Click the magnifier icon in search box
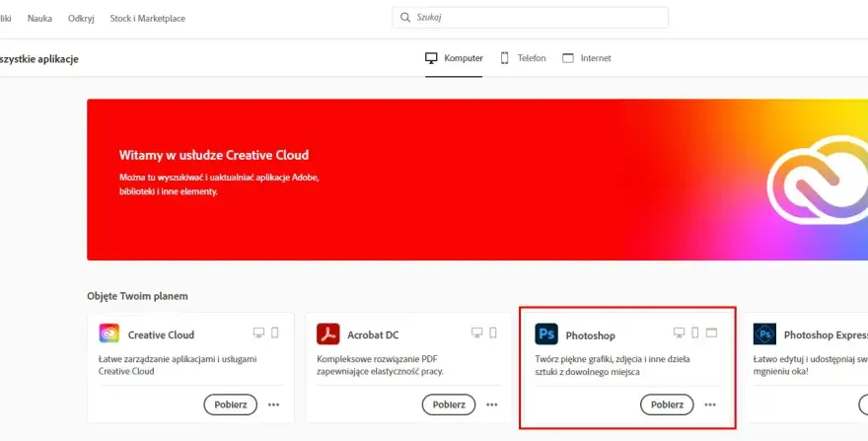This screenshot has height=441, width=868. point(405,18)
